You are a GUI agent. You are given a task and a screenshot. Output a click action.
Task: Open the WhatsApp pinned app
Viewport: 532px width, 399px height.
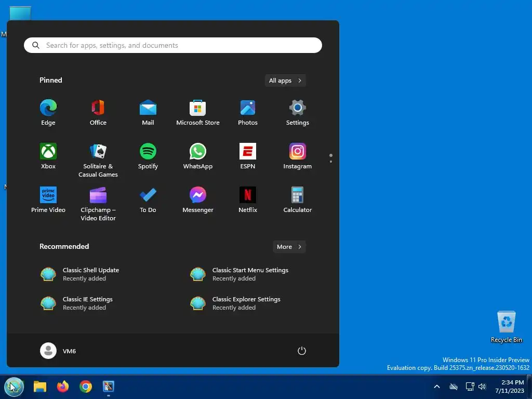198,156
